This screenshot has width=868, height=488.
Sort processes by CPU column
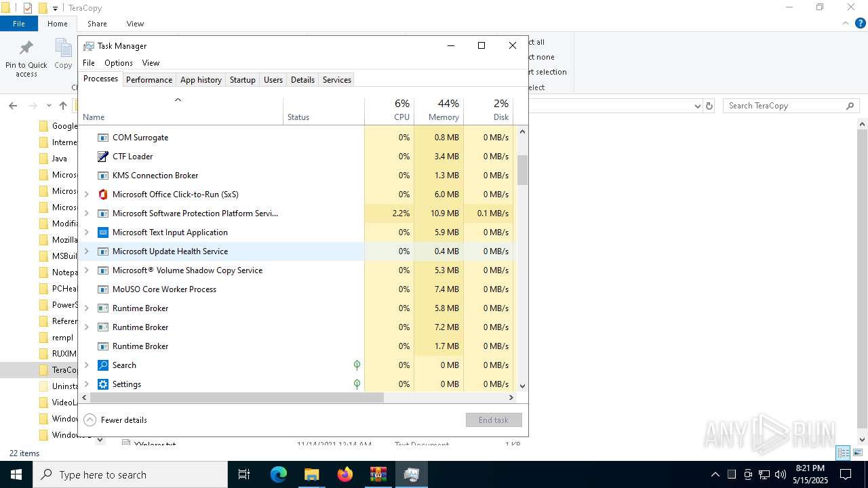pyautogui.click(x=389, y=111)
